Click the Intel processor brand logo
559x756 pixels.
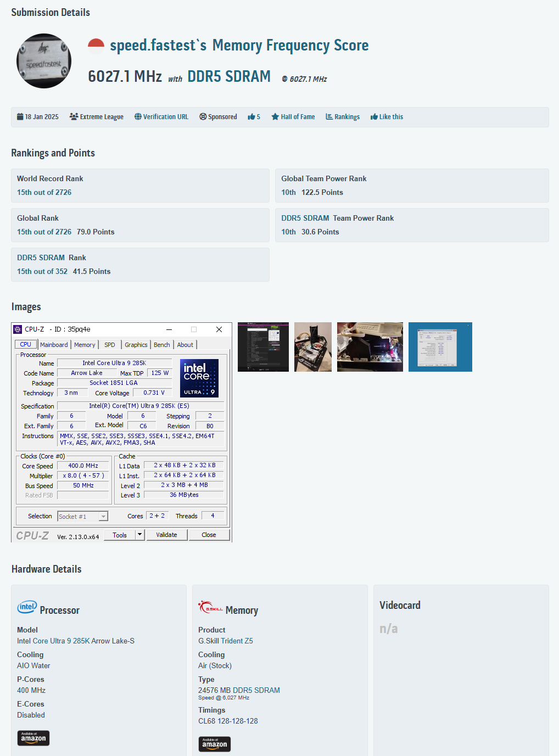click(x=27, y=607)
